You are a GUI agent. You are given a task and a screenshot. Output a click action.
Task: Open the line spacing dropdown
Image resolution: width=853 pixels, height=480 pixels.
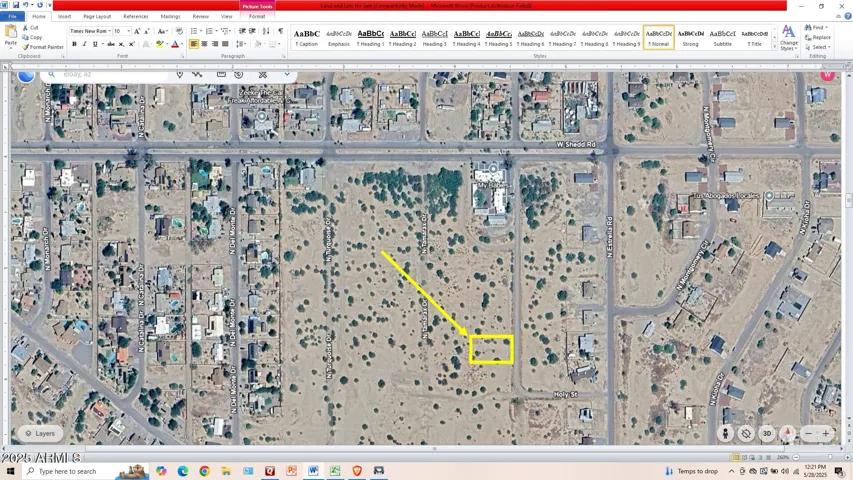tap(242, 44)
